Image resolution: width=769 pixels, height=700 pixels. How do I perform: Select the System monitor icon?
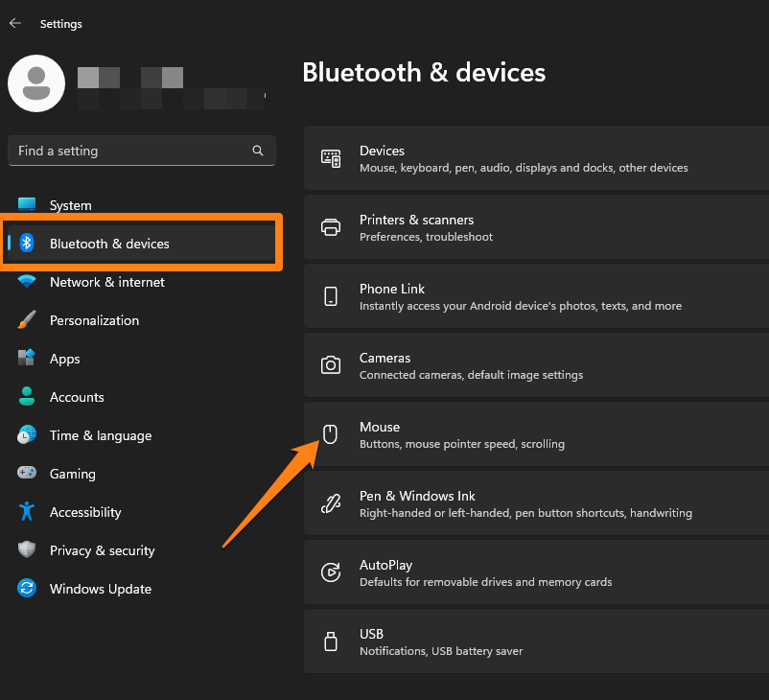click(x=27, y=204)
